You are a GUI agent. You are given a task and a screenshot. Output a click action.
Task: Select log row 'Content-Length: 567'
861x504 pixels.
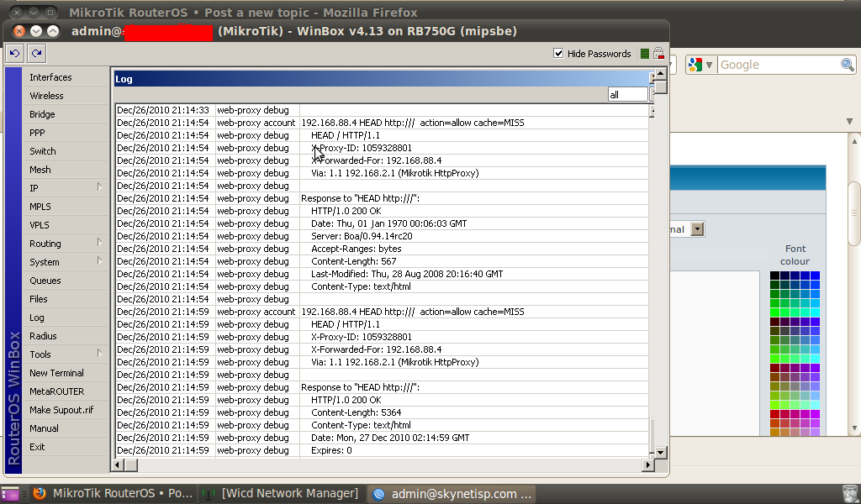[382, 261]
